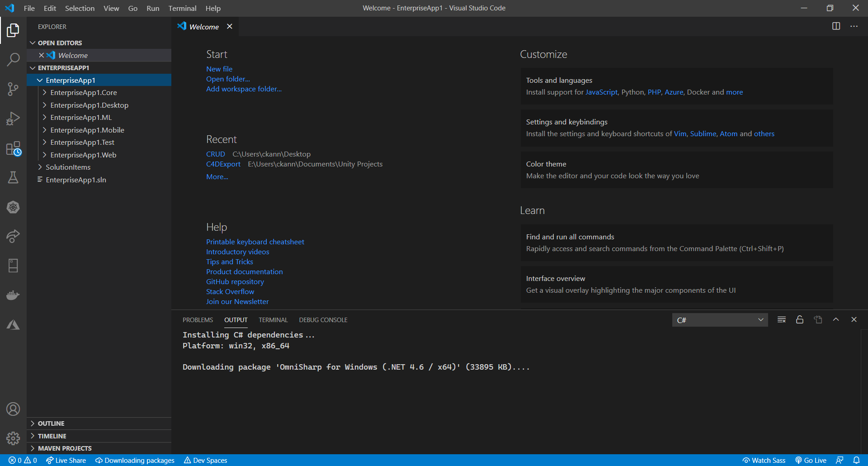
Task: Open the Test beaker view icon
Action: (x=13, y=177)
